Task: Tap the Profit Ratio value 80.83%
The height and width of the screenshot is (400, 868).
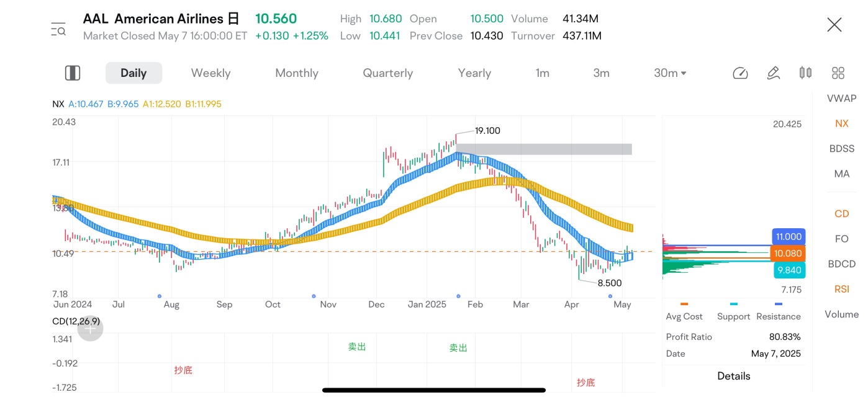Action: [x=785, y=337]
